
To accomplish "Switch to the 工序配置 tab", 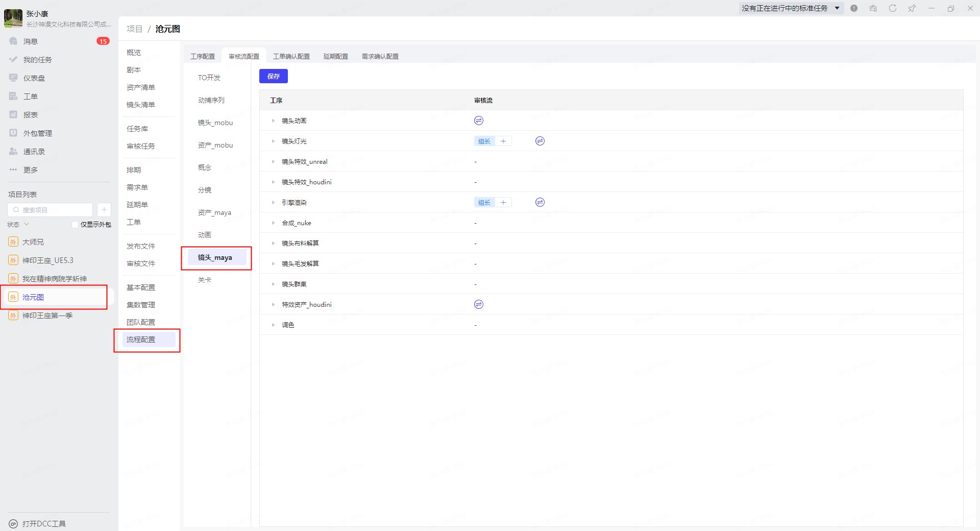I will [x=203, y=56].
